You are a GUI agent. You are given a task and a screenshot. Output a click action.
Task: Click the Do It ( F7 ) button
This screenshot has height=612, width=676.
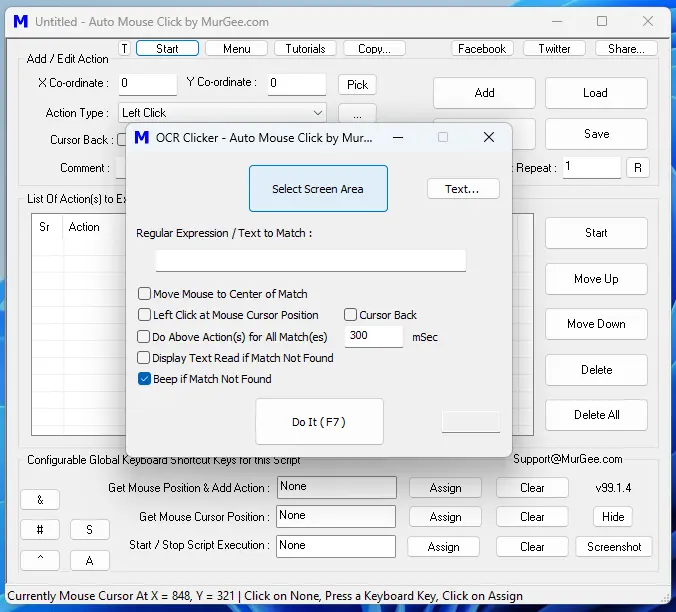point(319,422)
